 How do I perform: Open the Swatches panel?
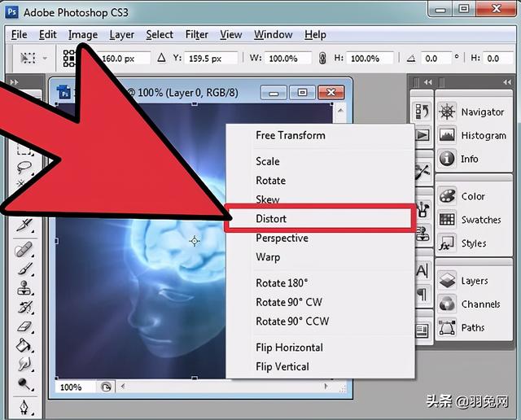coord(472,220)
